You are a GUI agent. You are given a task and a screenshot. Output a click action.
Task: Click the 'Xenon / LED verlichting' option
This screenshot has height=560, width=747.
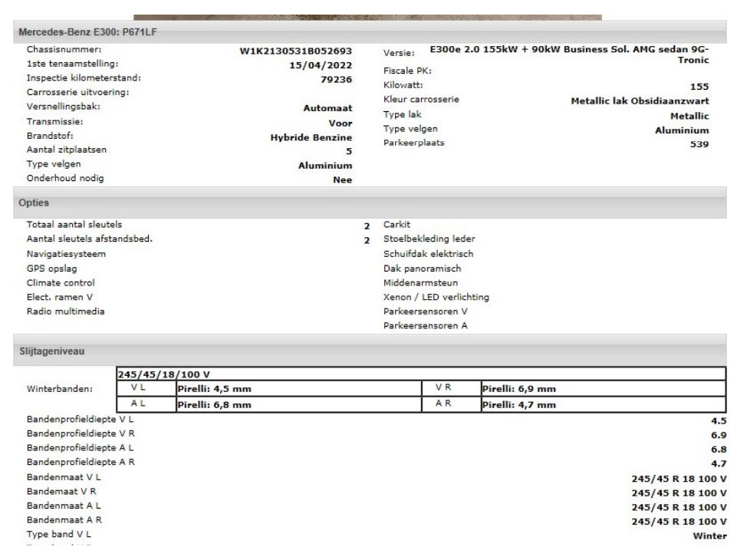click(x=436, y=298)
